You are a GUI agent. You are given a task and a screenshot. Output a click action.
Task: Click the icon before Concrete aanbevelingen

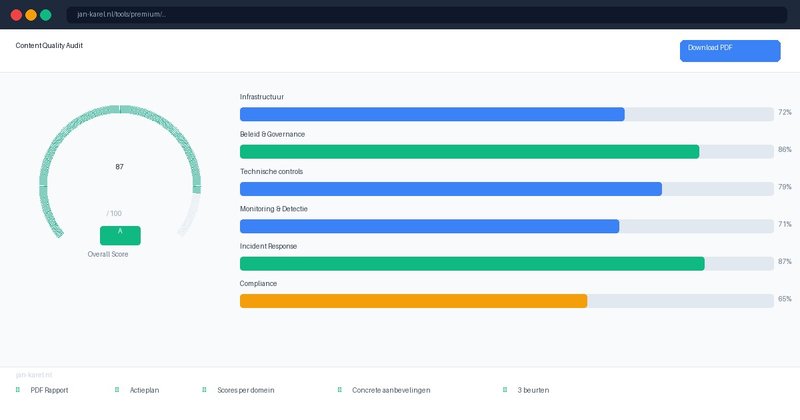[339, 390]
